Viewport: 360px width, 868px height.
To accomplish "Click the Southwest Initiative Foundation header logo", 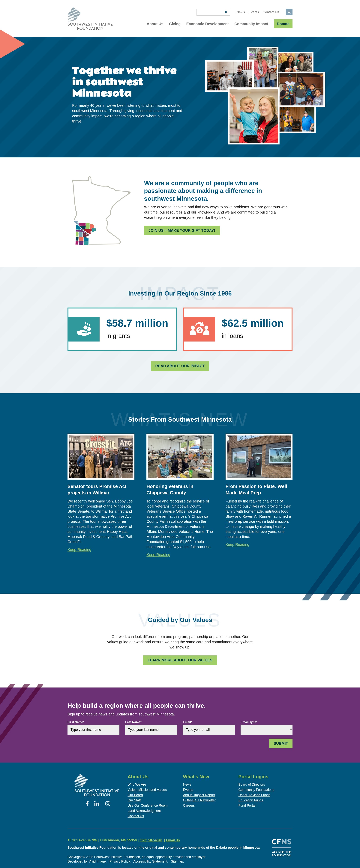I will click(90, 19).
